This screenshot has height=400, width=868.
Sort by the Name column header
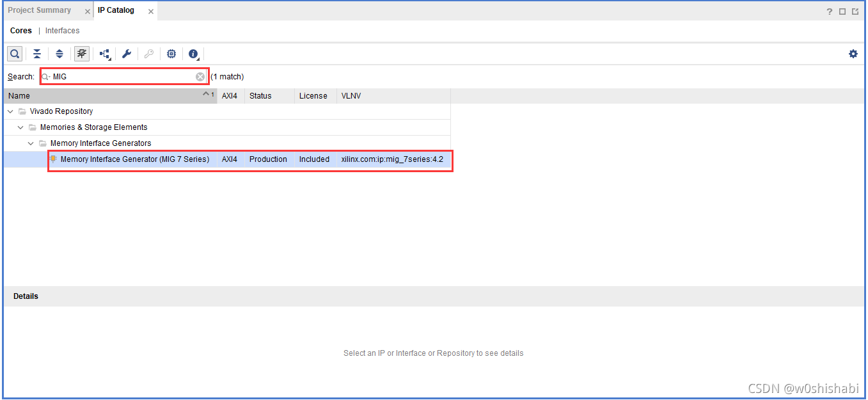pyautogui.click(x=110, y=96)
